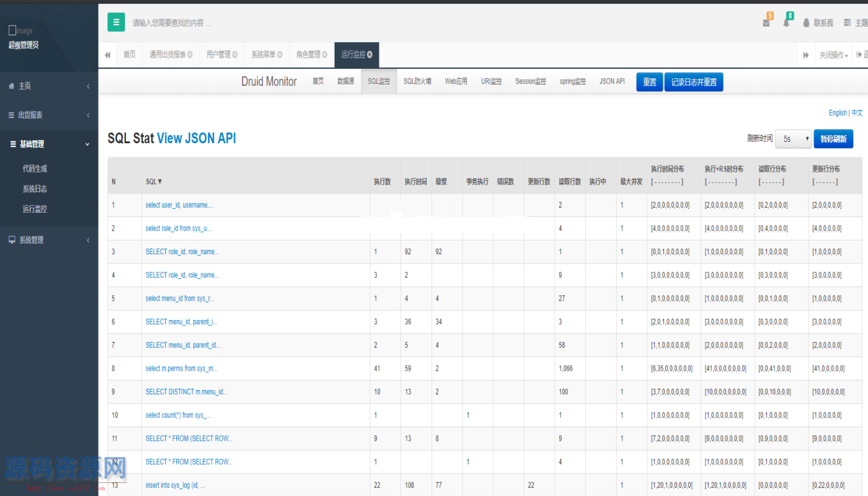Open SQL link 'select m.perms from sys_m...'
Viewport: 868px width, 496px height.
coord(182,368)
